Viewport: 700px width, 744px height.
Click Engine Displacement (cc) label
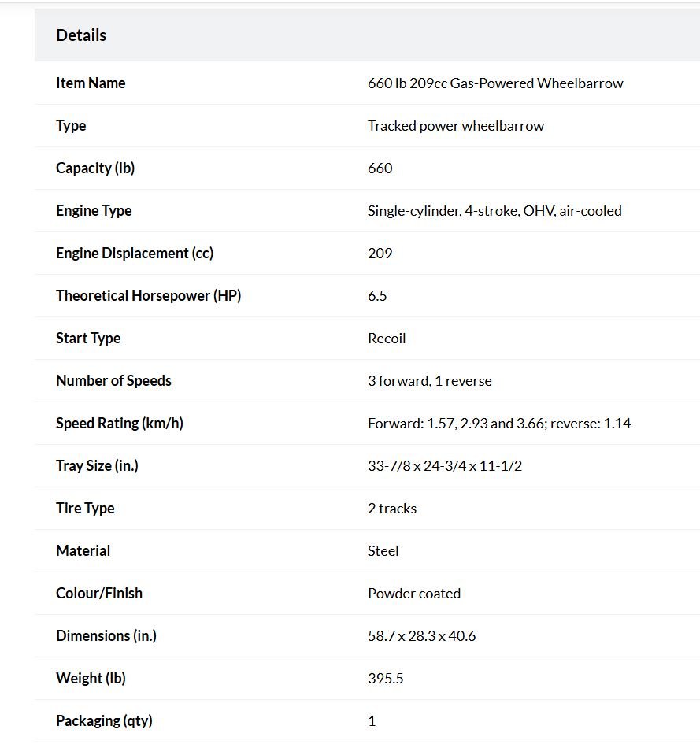pos(135,253)
